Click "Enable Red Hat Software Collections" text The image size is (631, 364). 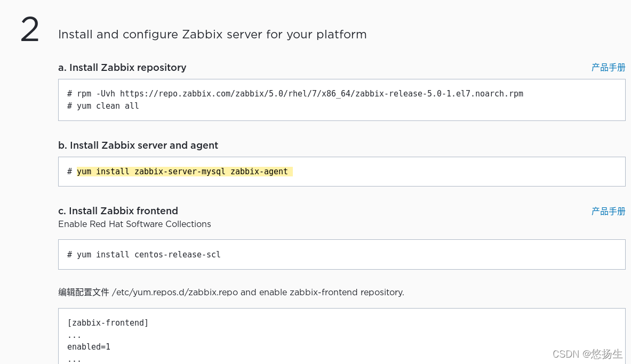point(134,224)
